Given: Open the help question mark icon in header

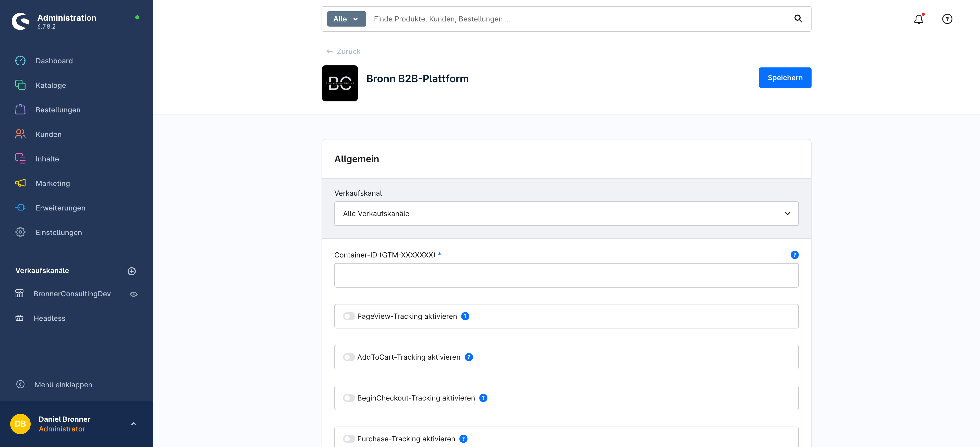Looking at the screenshot, I should tap(947, 19).
